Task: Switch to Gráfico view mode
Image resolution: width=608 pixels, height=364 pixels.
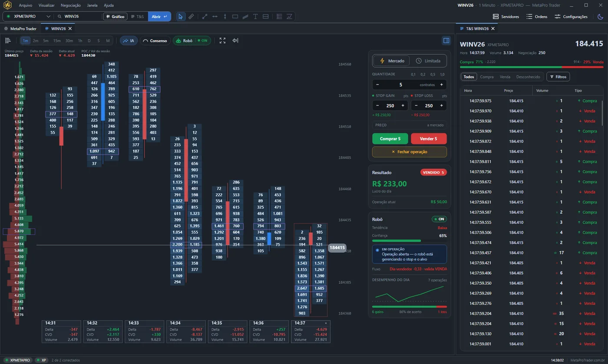Action: tap(115, 16)
